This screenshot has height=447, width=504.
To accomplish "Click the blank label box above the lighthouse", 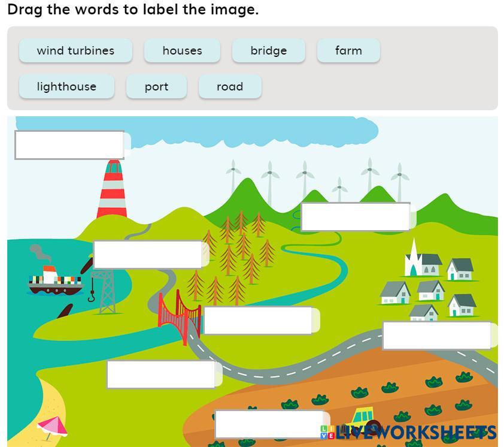I will [69, 145].
